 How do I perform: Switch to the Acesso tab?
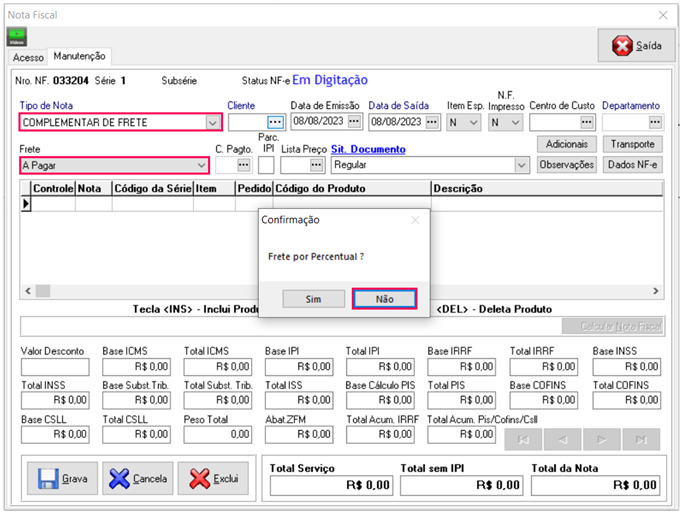tap(28, 57)
